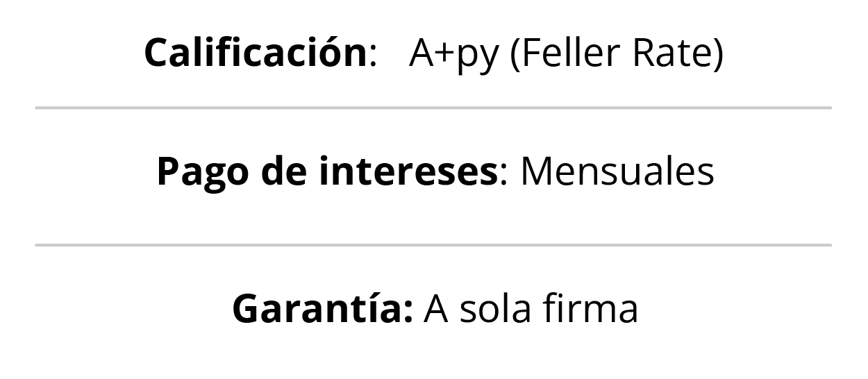The image size is (868, 379).
Task: Click the bold 'Calificación' label
Action: click(255, 53)
